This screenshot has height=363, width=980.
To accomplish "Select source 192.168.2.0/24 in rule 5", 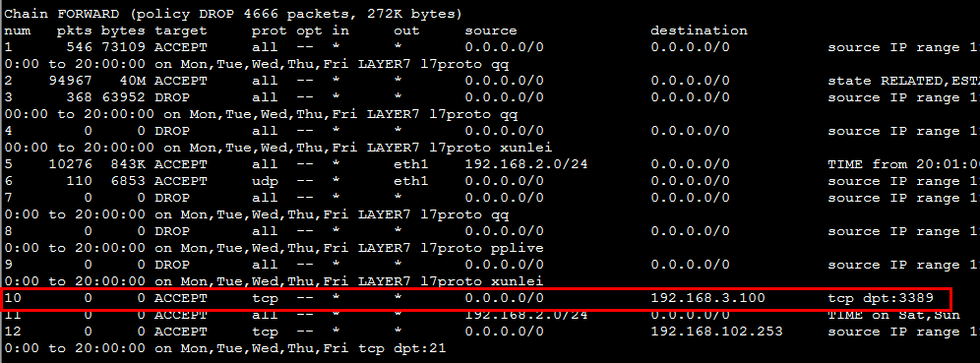I will (x=526, y=164).
